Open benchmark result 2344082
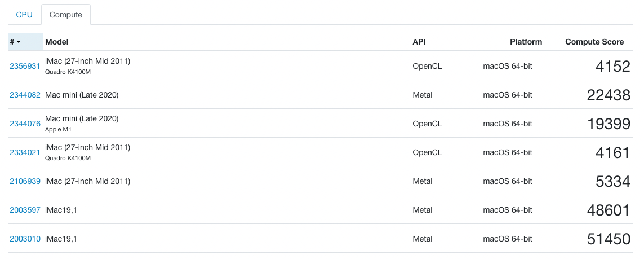Screen dimensions: 644x259 coord(25,95)
